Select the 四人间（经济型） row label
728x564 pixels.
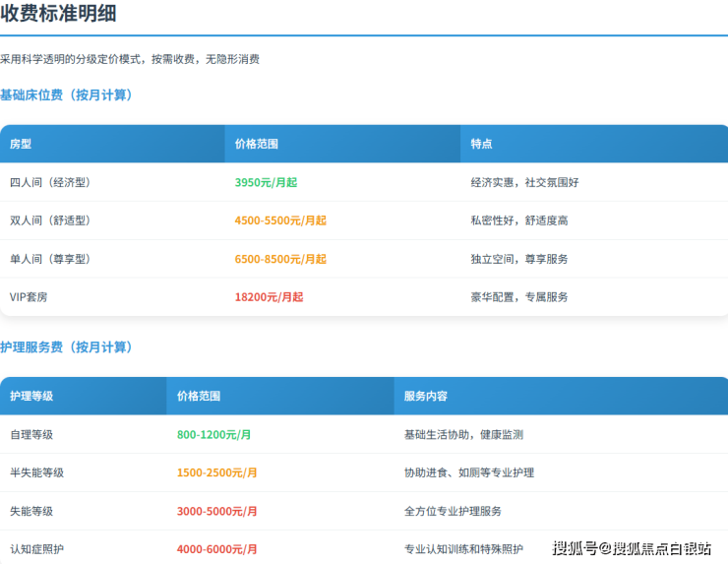(x=50, y=182)
